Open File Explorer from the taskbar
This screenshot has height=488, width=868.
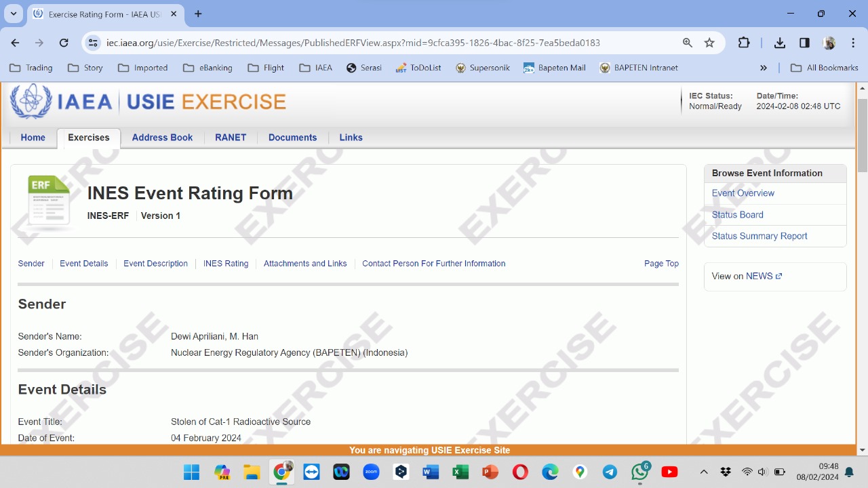[252, 472]
